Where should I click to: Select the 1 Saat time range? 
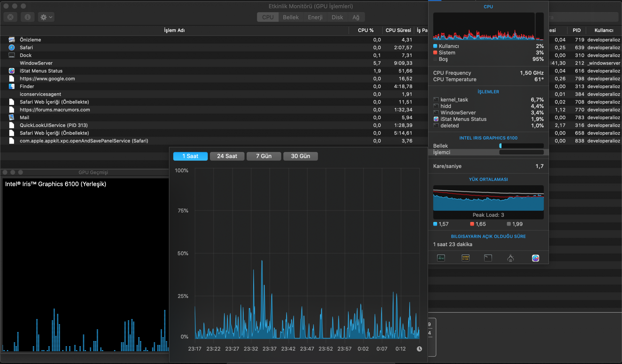pyautogui.click(x=190, y=156)
